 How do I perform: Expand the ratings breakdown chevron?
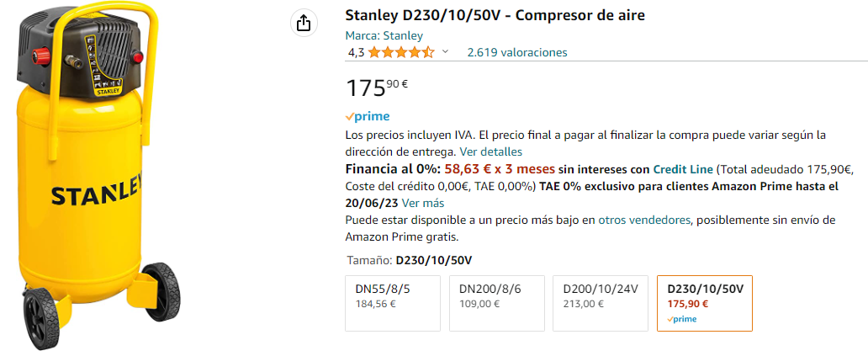click(x=445, y=52)
